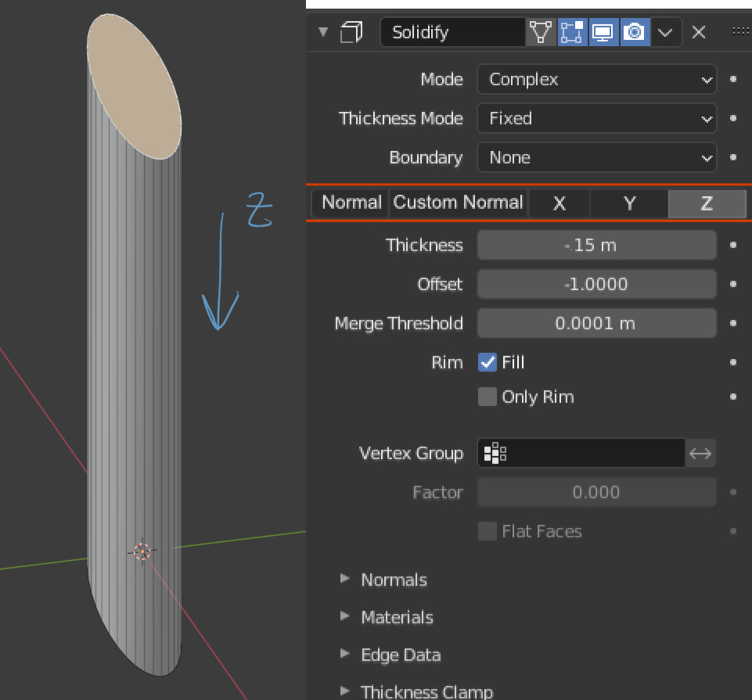The image size is (752, 700).
Task: Toggle modifier visibility in viewport
Action: 603,32
